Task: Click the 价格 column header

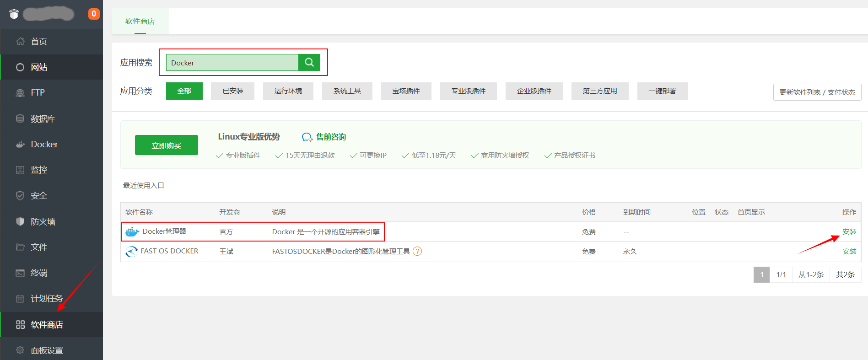Action: tap(588, 212)
